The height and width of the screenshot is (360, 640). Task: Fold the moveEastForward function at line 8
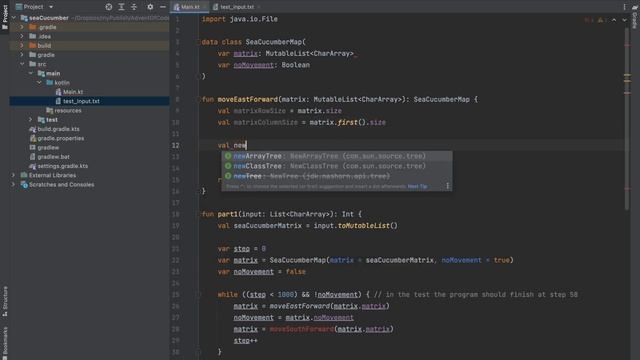[199, 99]
